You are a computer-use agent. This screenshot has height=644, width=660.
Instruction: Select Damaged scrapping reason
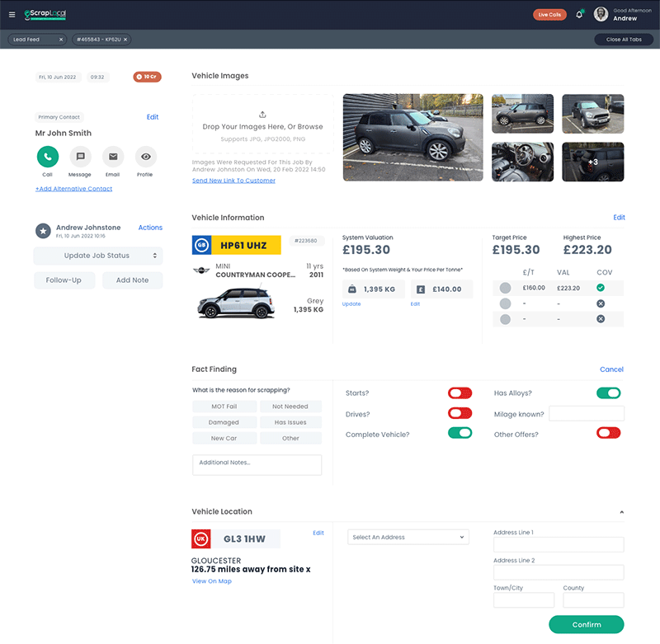[x=224, y=422]
